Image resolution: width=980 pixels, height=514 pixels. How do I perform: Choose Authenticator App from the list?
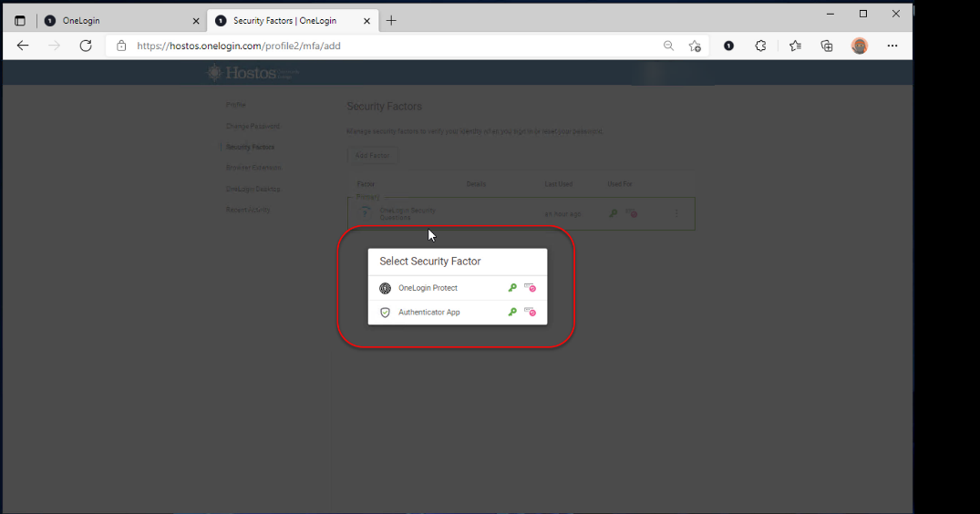428,313
